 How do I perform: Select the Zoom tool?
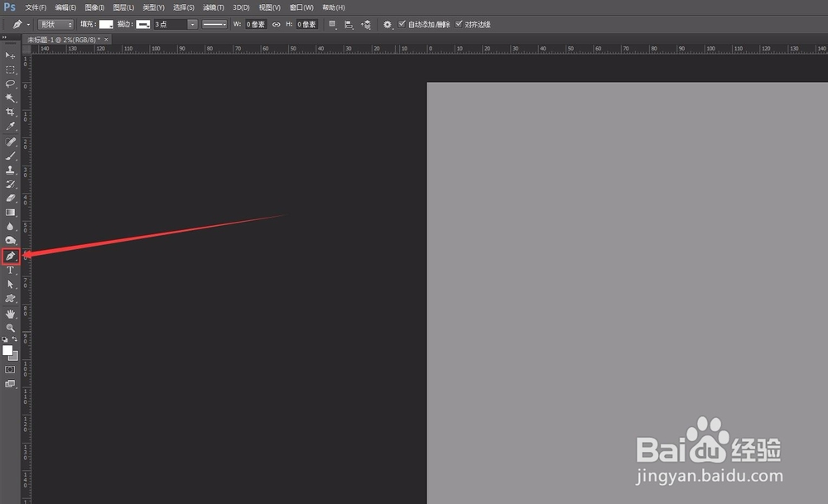pyautogui.click(x=10, y=328)
